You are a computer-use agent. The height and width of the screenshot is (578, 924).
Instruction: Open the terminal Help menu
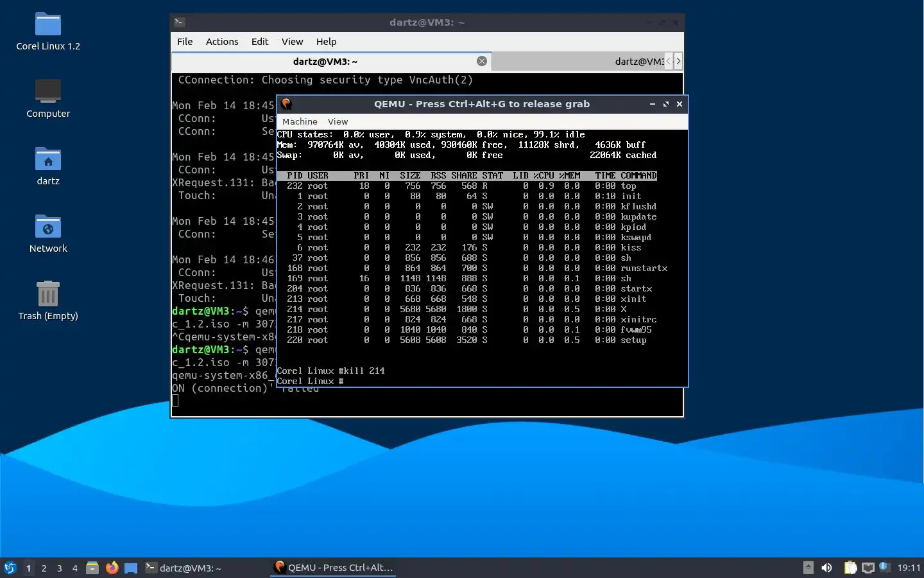pos(326,42)
